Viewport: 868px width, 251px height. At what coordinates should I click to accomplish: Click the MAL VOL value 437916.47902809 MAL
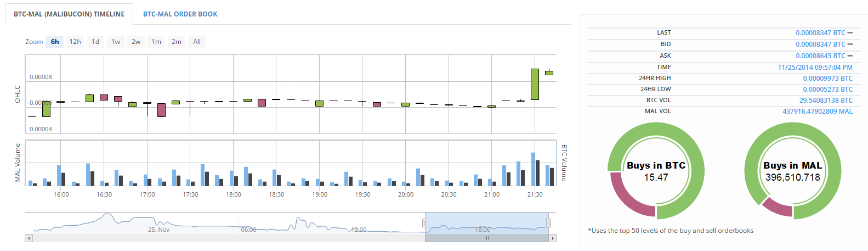tap(818, 111)
